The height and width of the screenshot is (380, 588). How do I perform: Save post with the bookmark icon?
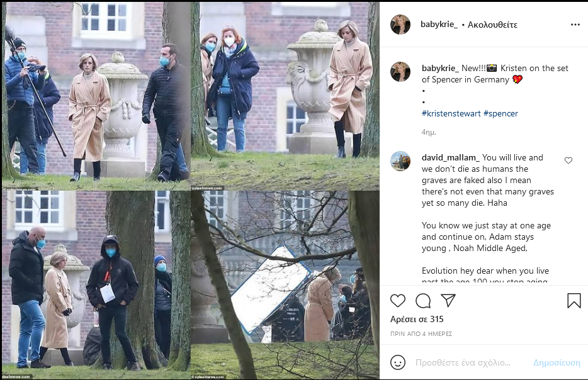574,301
